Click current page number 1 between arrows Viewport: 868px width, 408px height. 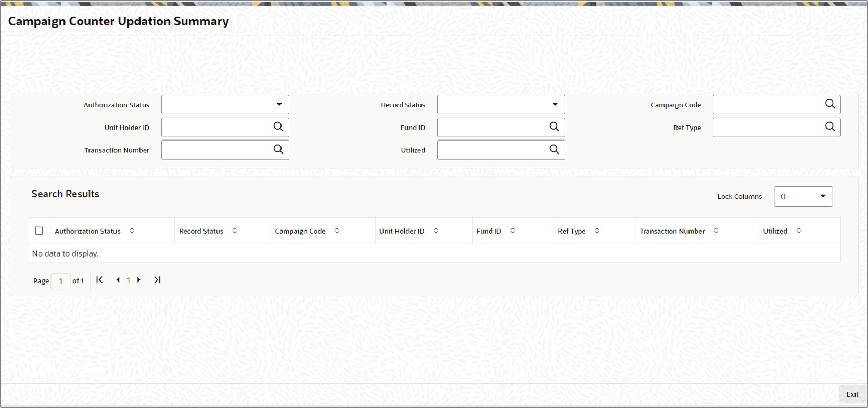pos(129,280)
